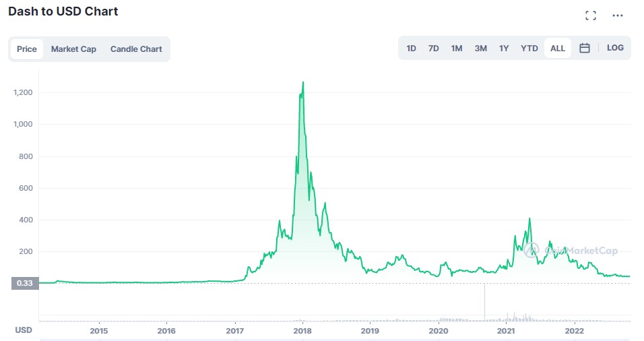Click the Dash to USD Chart heading

coord(63,11)
